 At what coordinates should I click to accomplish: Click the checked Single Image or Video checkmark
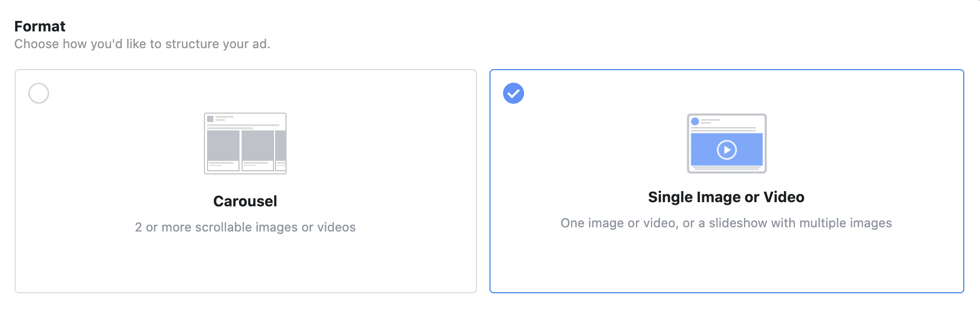click(x=513, y=93)
